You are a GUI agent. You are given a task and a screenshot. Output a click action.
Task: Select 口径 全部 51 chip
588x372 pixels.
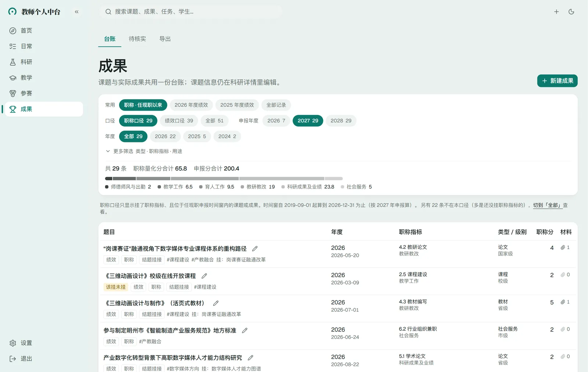[214, 121]
